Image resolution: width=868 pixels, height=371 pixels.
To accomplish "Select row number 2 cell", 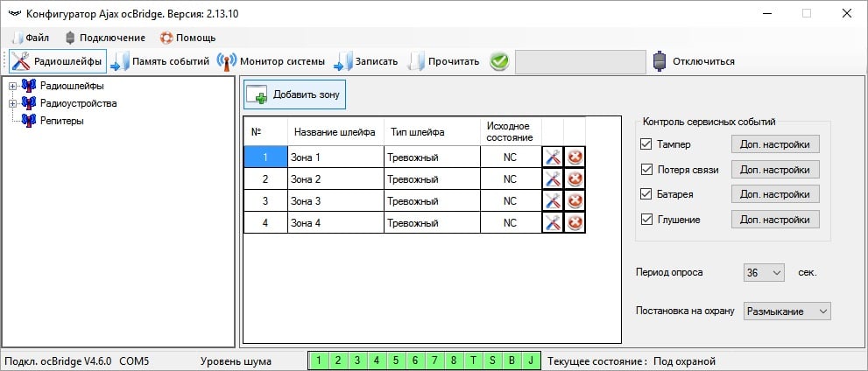I will click(x=265, y=179).
